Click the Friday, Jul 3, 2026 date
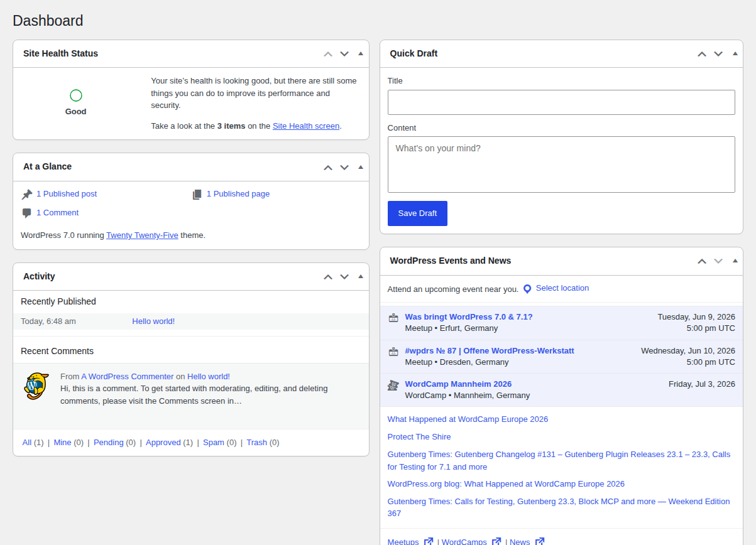Viewport: 756px width, 545px height. tap(702, 384)
